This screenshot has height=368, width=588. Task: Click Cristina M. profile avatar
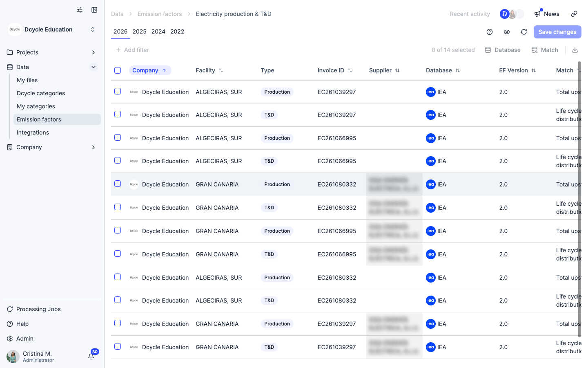13,357
